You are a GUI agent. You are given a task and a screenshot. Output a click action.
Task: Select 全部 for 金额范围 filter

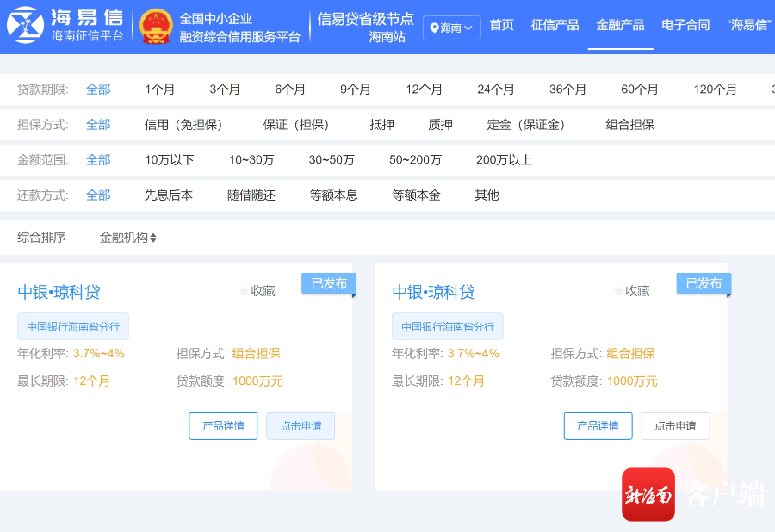coord(98,160)
